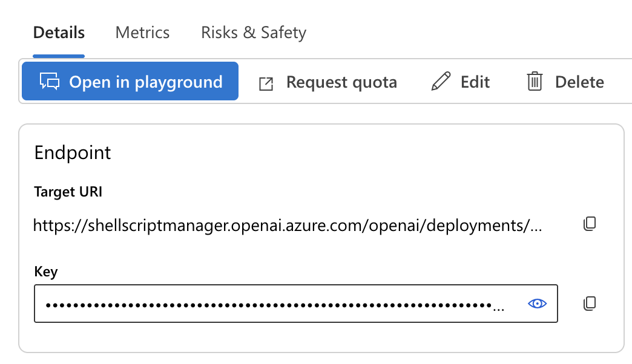This screenshot has height=364, width=632.
Task: Click the pencil icon for Edit
Action: pyautogui.click(x=441, y=82)
